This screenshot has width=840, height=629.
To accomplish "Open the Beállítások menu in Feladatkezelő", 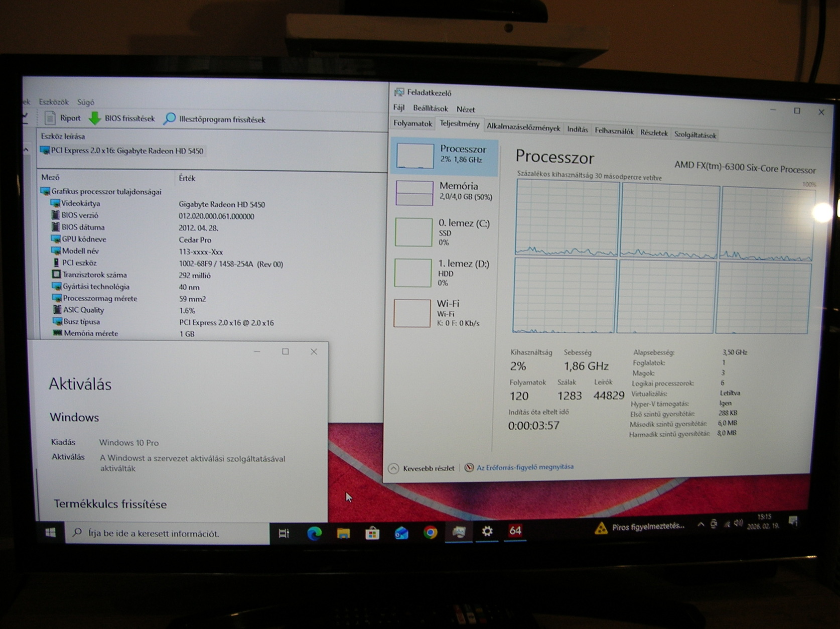I will coord(431,108).
